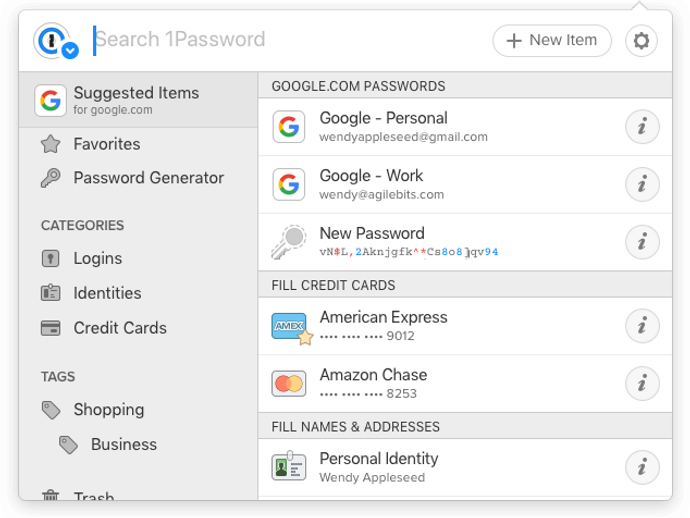Show details for New Password item
690x518 pixels.
point(641,242)
